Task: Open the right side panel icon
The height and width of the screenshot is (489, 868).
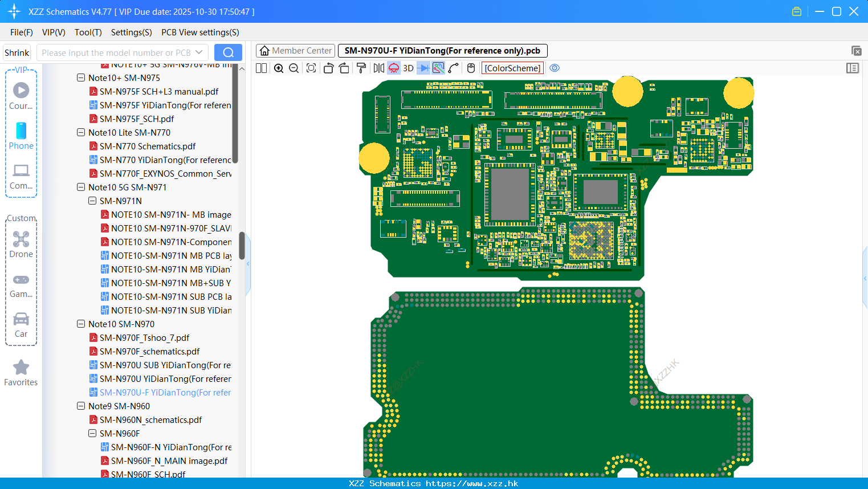Action: pyautogui.click(x=853, y=68)
